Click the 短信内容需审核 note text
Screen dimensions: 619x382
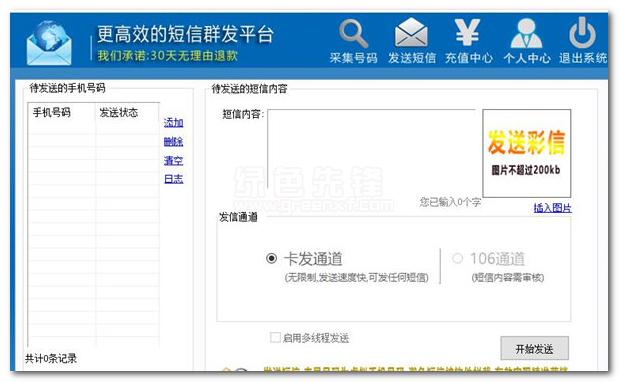[508, 278]
